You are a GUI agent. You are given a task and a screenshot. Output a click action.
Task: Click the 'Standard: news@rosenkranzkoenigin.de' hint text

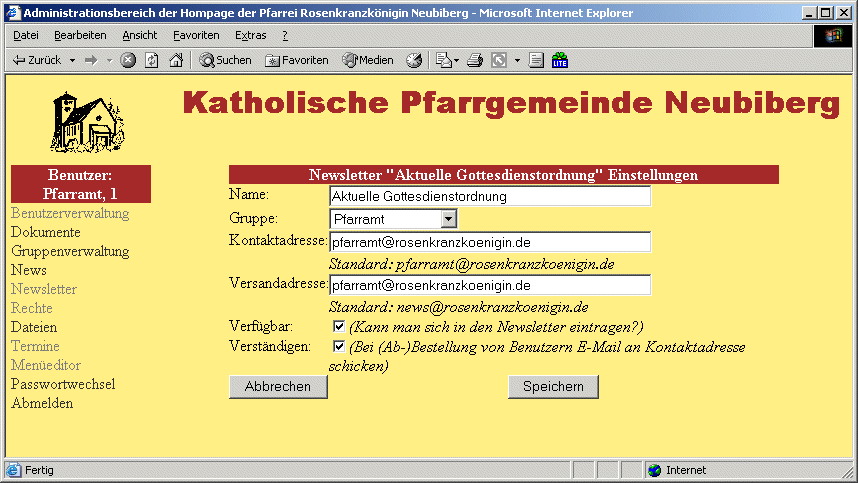click(459, 307)
